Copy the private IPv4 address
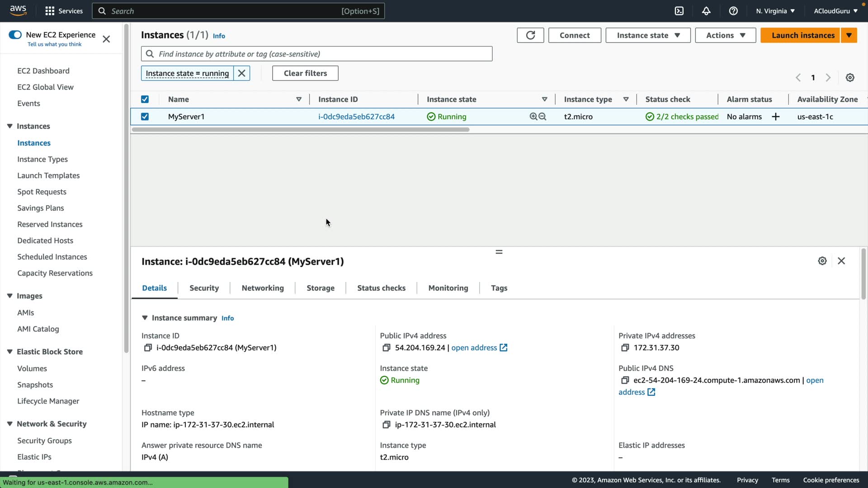The width and height of the screenshot is (868, 488). (x=625, y=347)
